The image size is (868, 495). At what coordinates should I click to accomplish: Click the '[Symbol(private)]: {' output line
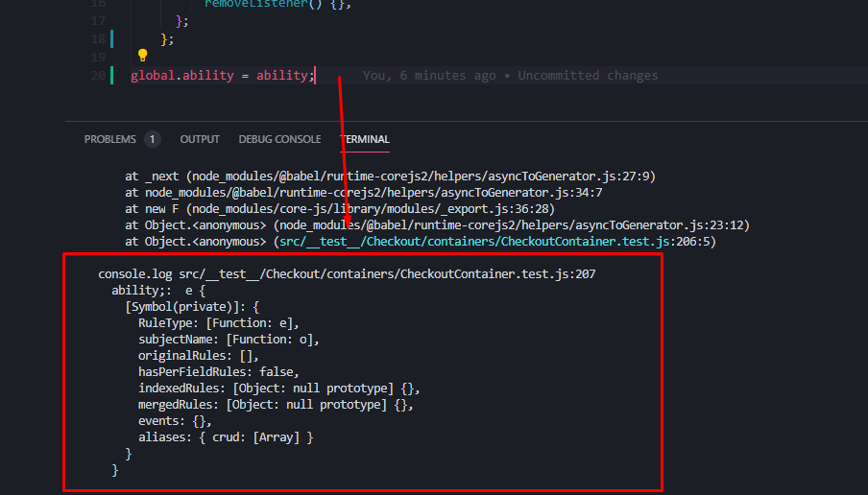pos(192,307)
